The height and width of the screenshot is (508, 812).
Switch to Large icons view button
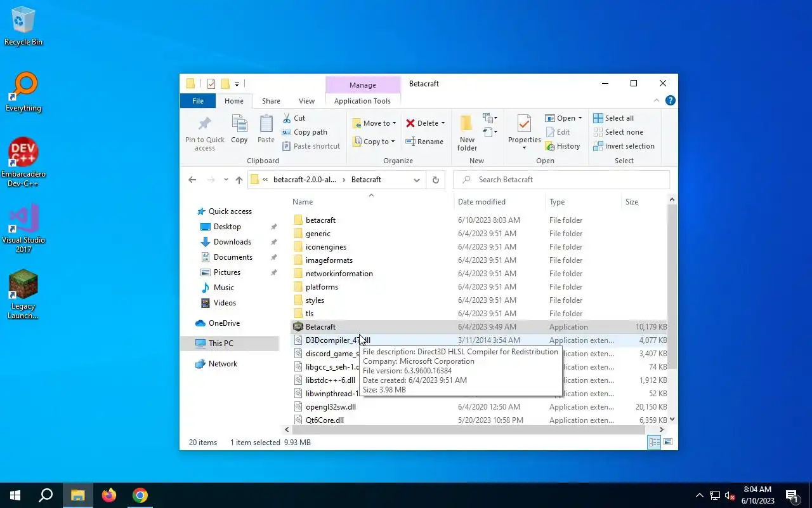coord(667,442)
